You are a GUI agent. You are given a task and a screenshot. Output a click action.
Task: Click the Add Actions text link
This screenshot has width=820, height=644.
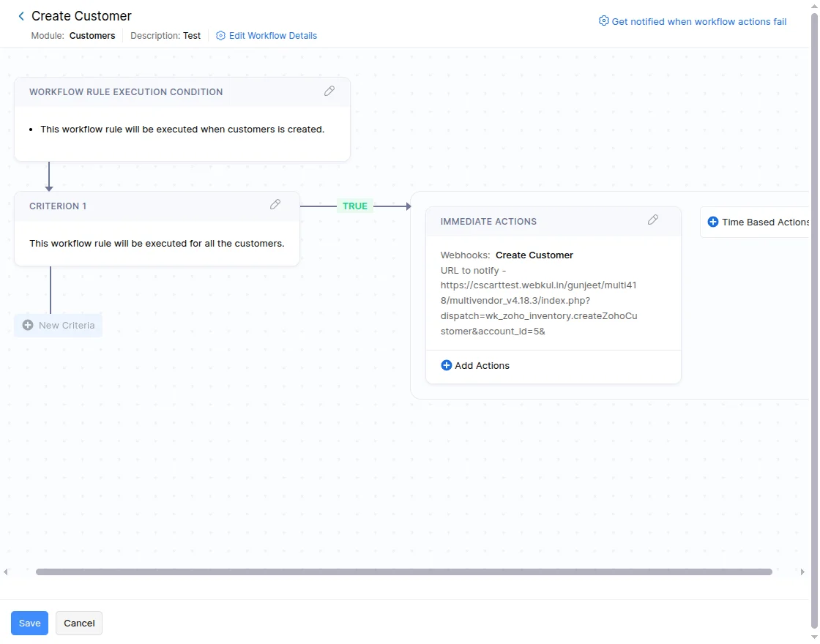pos(482,365)
